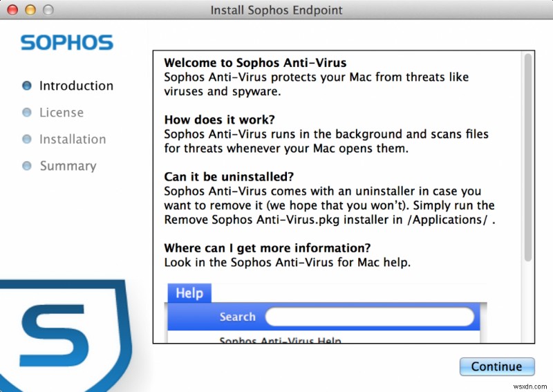
Task: Minimize the window with the yellow button
Action: point(30,10)
